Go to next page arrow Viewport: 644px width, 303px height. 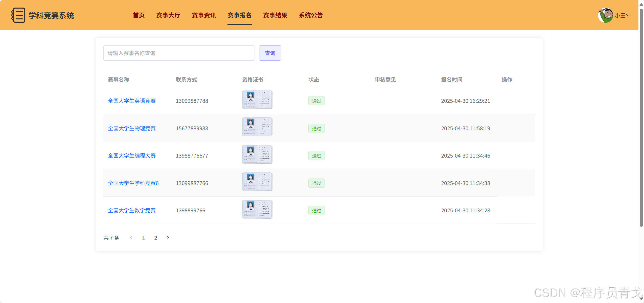(x=168, y=238)
